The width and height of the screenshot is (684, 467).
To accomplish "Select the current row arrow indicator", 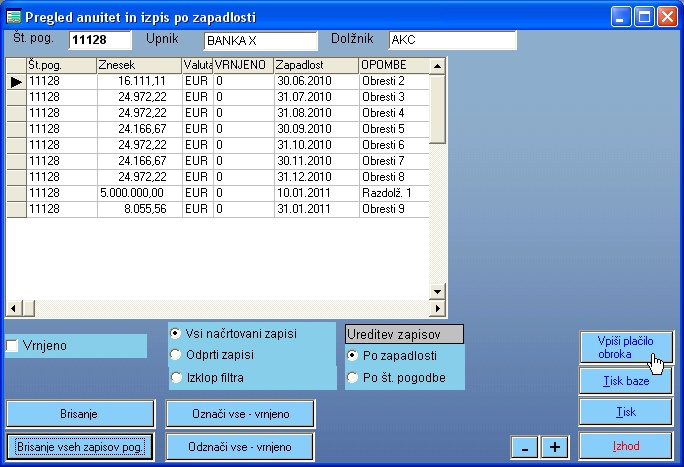I will tap(16, 82).
